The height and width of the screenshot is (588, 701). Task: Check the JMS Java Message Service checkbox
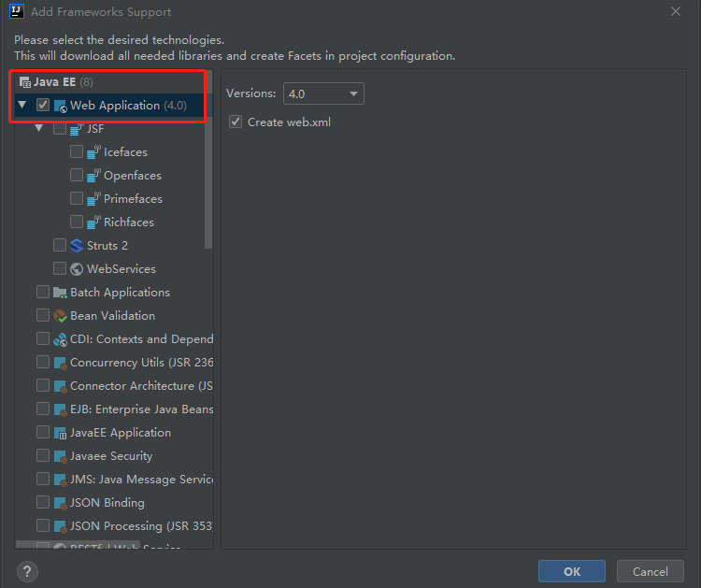point(43,479)
